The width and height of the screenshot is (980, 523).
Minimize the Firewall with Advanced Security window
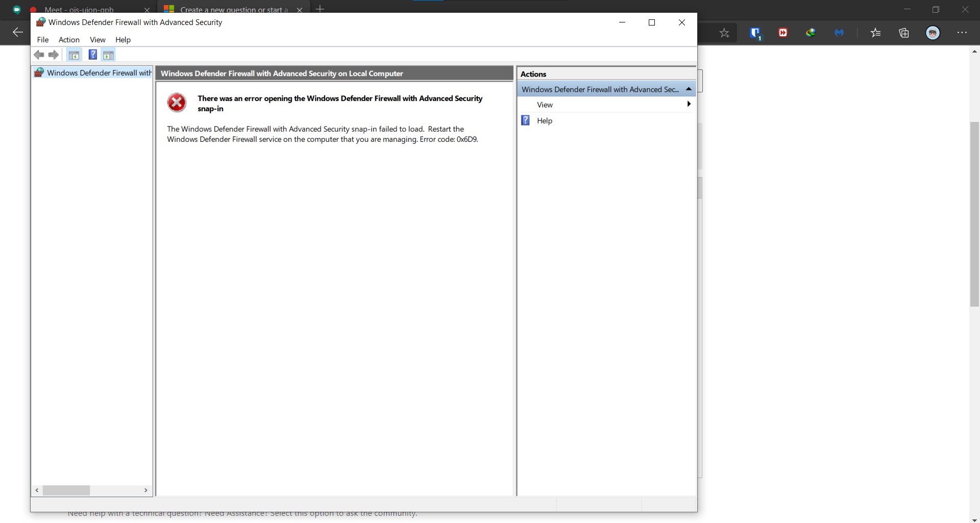(622, 22)
